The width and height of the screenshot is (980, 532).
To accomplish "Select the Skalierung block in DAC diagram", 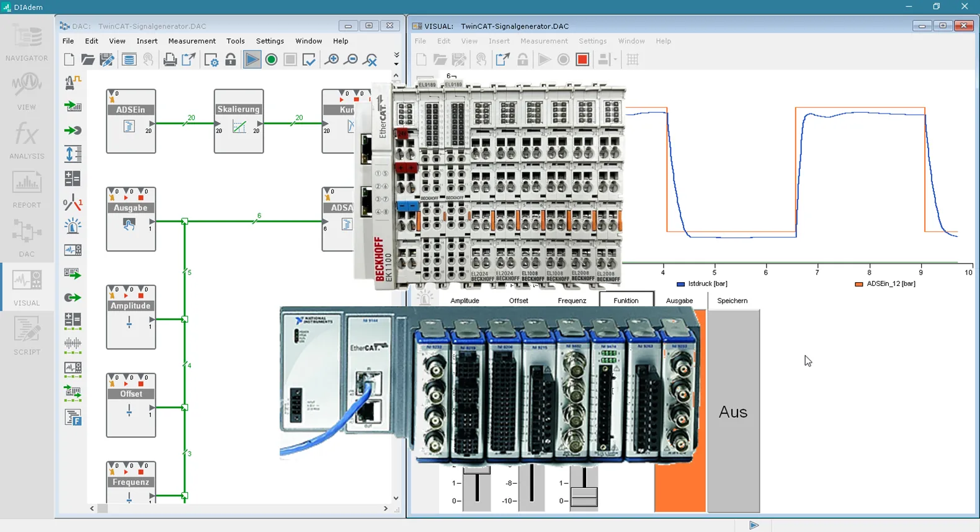I will 239,121.
